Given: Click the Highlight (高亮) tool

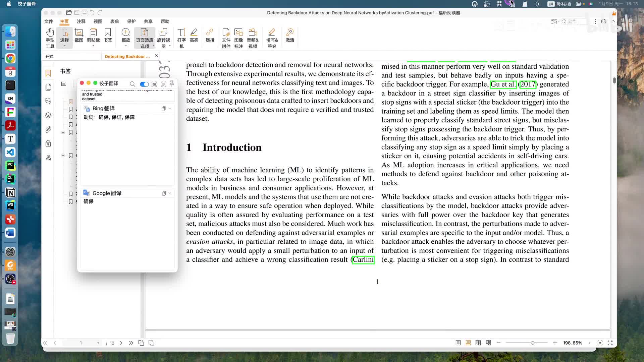Looking at the screenshot, I should click(x=194, y=35).
